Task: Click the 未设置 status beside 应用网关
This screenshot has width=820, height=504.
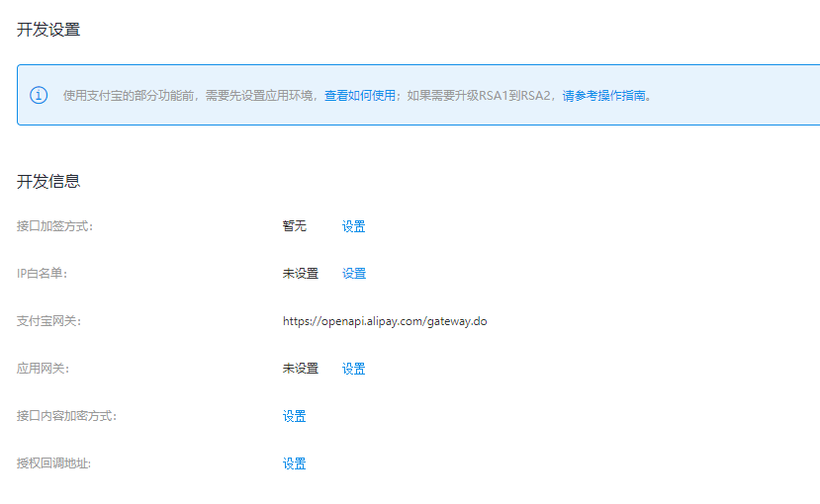Action: tap(301, 369)
